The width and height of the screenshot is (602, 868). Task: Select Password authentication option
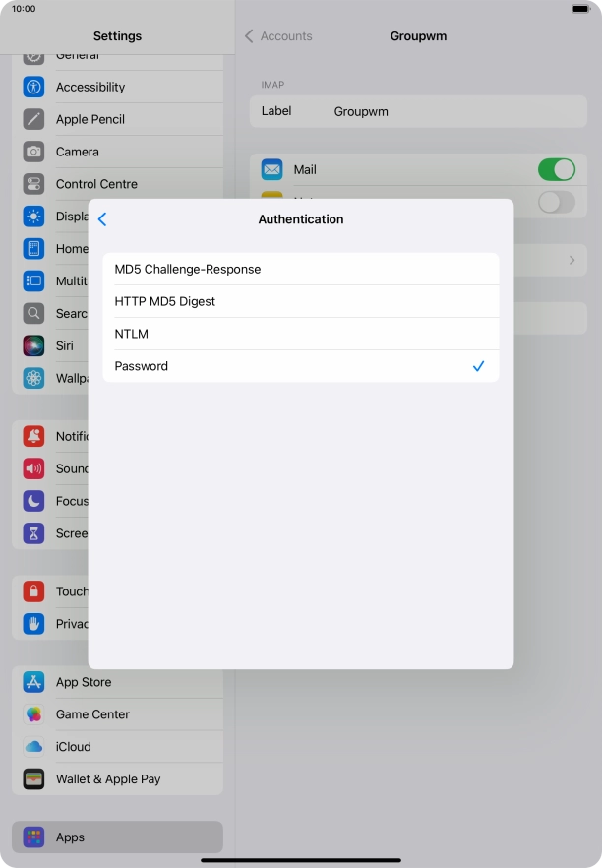300,366
